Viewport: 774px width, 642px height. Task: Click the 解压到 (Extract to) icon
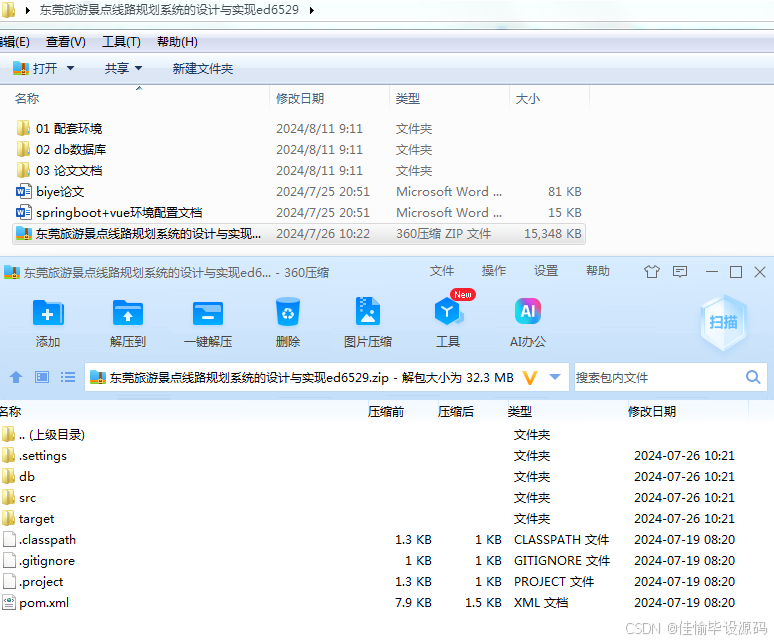point(128,313)
